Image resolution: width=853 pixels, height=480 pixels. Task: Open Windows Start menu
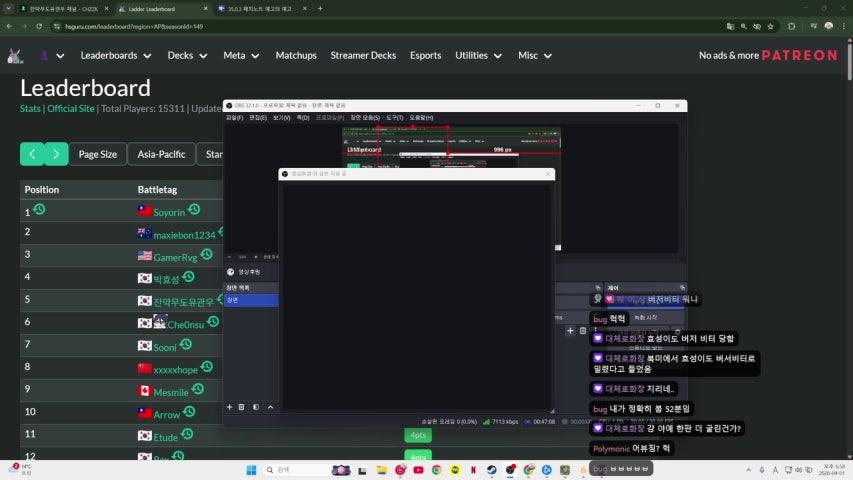coord(251,470)
